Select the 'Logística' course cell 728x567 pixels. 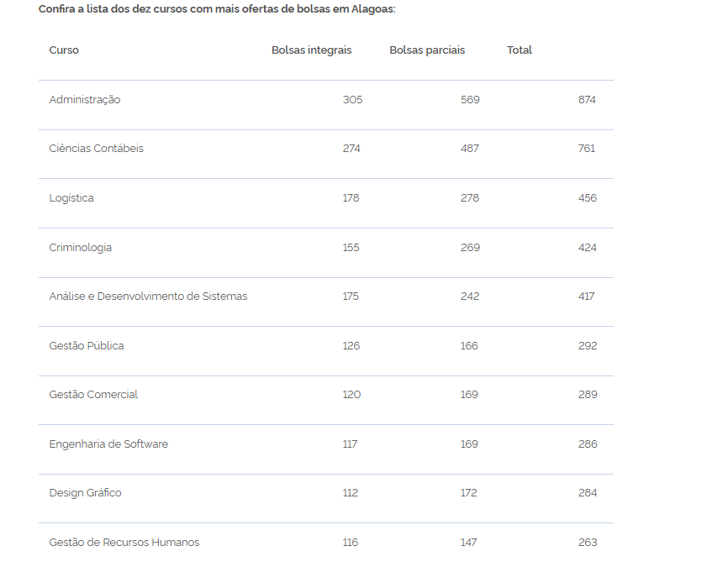pyautogui.click(x=71, y=198)
